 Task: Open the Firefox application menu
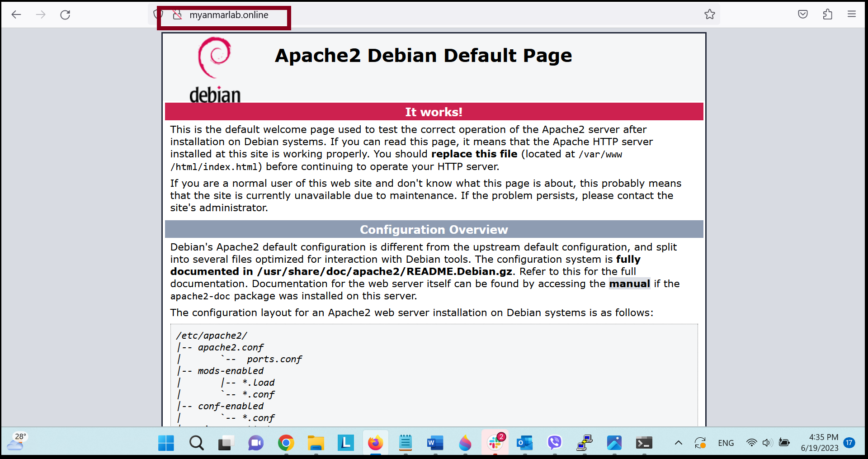coord(852,14)
